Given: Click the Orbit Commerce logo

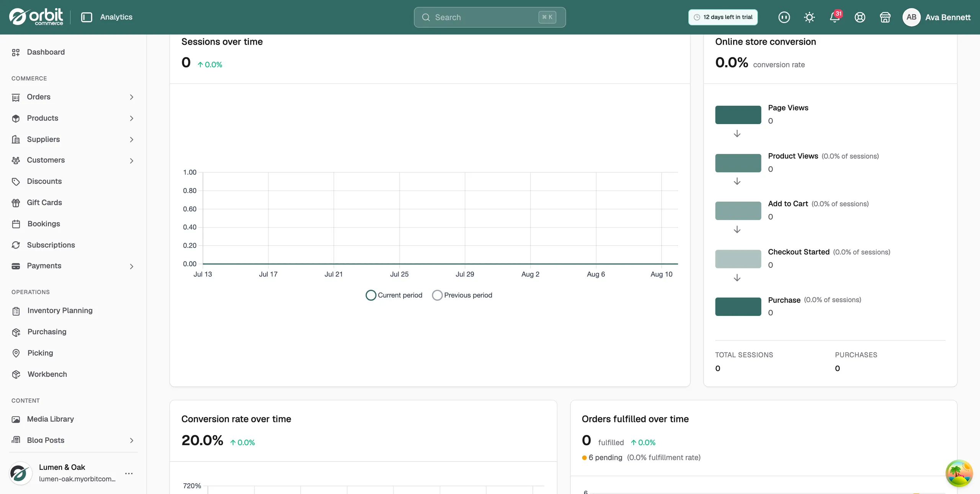Looking at the screenshot, I should pos(36,17).
